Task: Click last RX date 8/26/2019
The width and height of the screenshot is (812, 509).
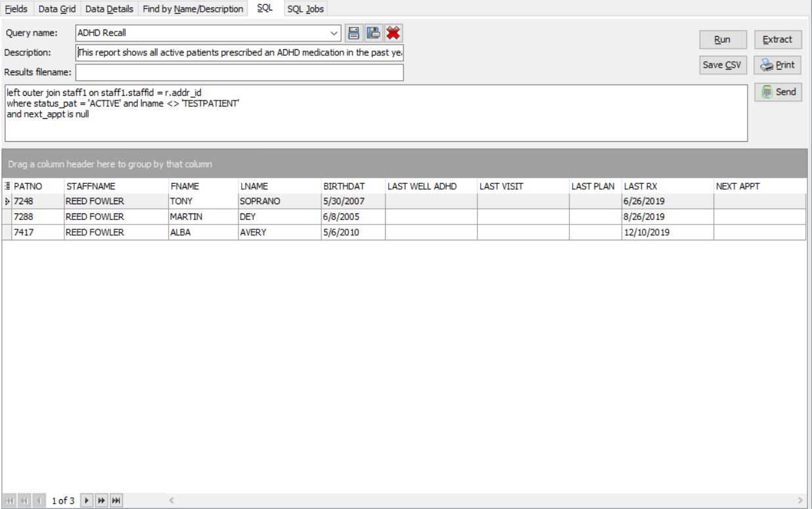Action: [x=667, y=217]
